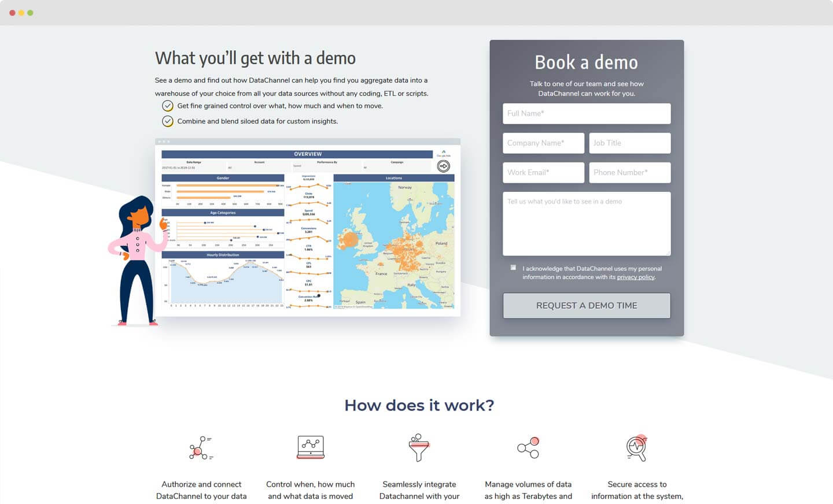Focus the Full Name input field

pos(587,114)
